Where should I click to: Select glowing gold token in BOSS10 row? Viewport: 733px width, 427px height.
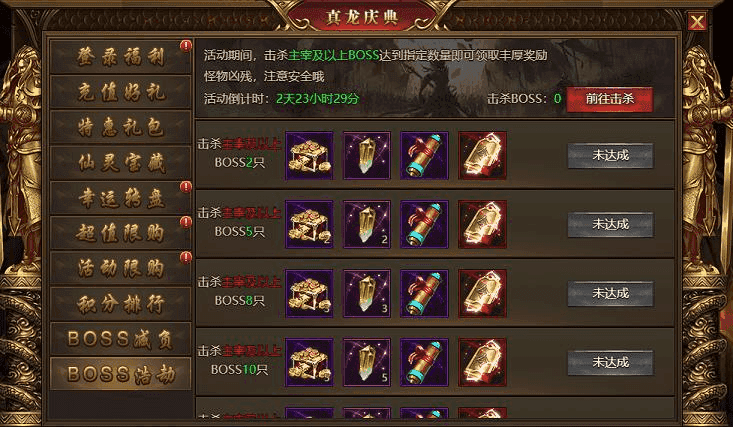[x=482, y=362]
